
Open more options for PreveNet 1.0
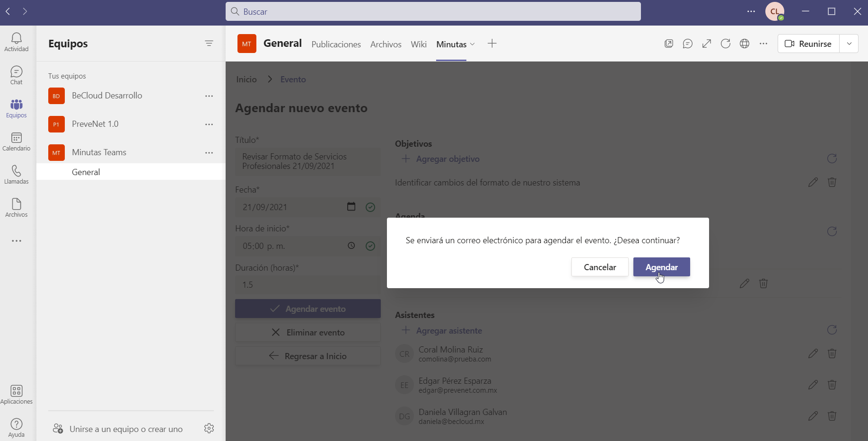coord(209,124)
